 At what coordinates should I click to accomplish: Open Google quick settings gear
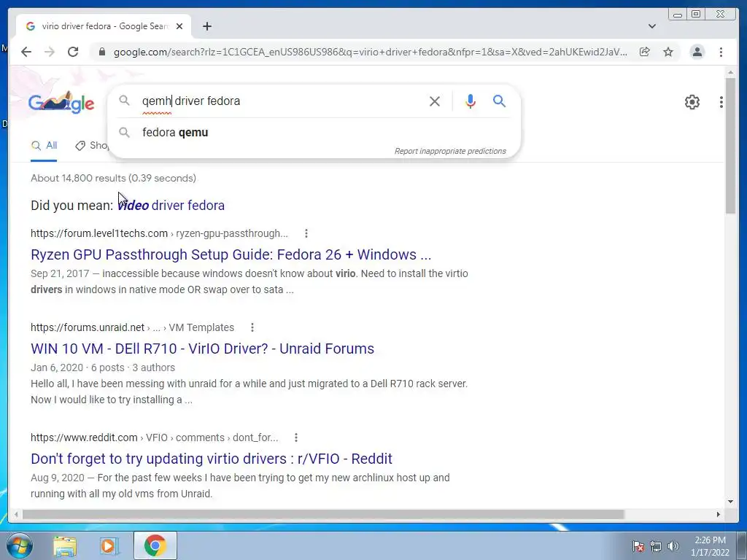tap(692, 102)
